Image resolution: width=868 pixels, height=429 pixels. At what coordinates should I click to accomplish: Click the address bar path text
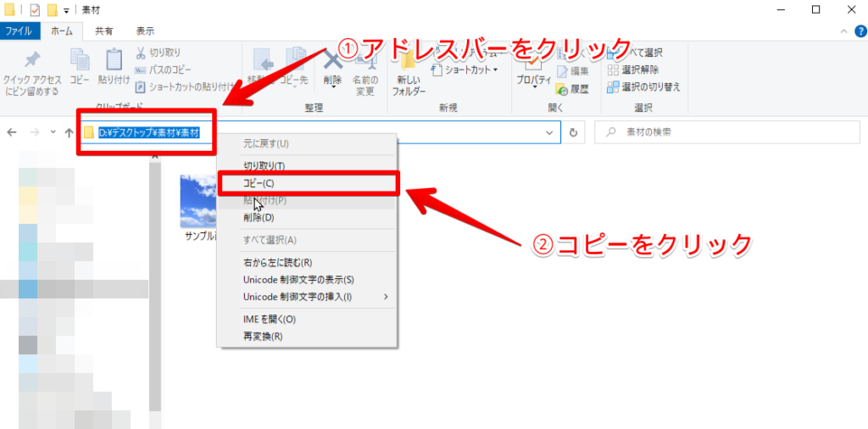[x=149, y=133]
